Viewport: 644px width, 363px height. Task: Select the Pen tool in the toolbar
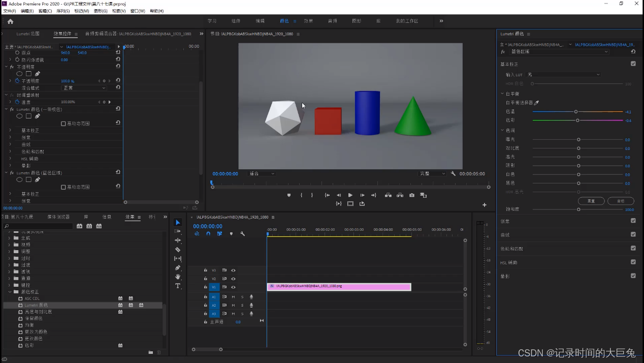point(178,268)
